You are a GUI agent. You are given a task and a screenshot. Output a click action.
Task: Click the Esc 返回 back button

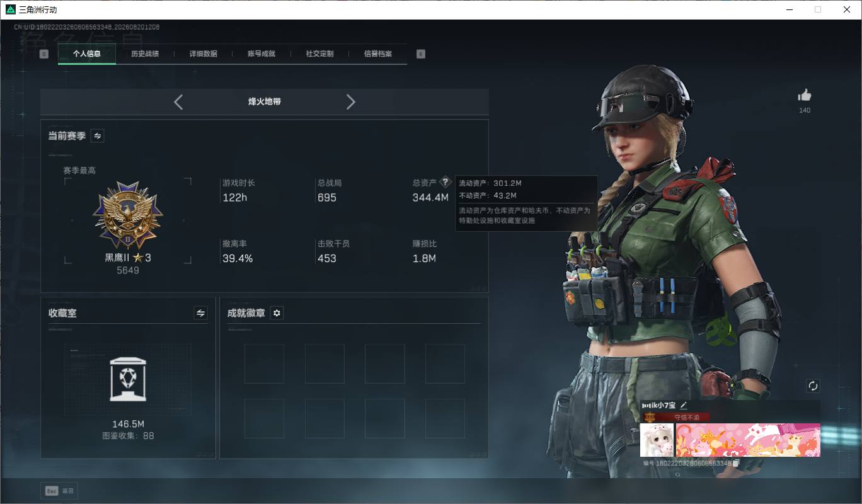59,491
